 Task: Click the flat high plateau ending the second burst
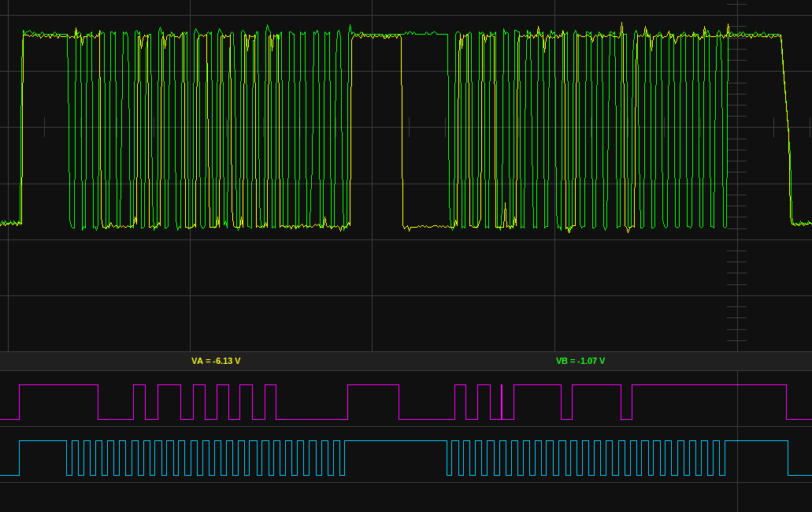754,35
